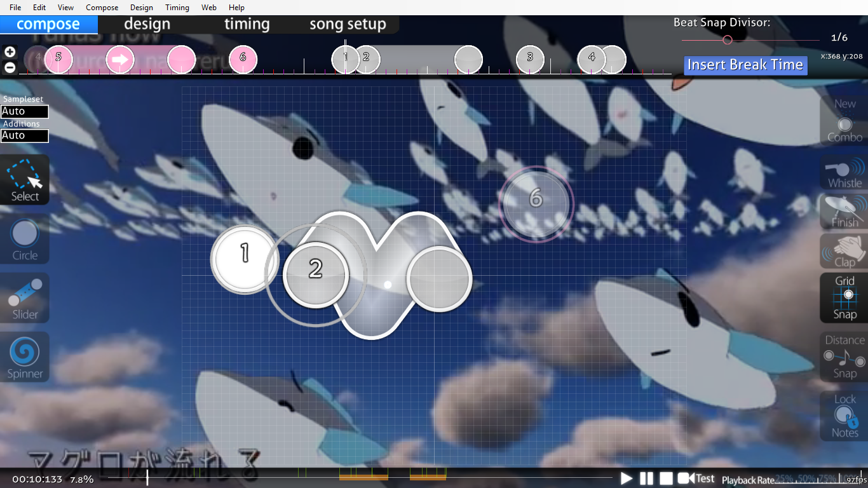Open the Additions dropdown

click(x=24, y=135)
